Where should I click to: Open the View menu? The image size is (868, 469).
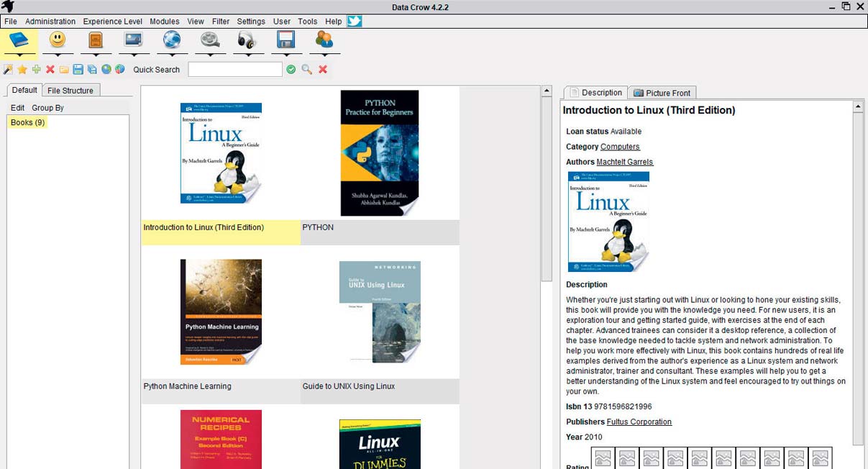pyautogui.click(x=196, y=22)
